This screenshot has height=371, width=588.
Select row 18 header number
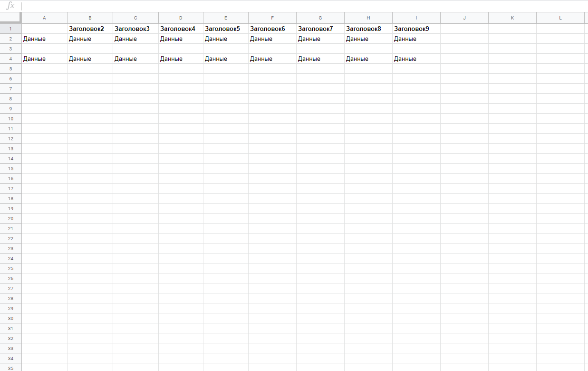click(x=10, y=198)
